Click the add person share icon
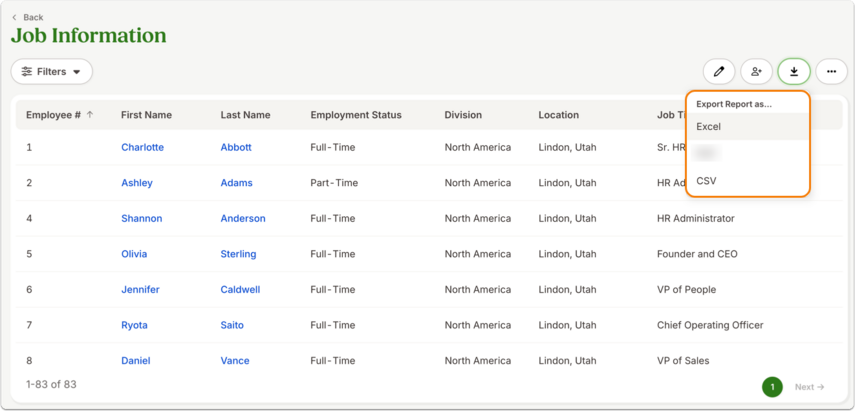 point(756,71)
